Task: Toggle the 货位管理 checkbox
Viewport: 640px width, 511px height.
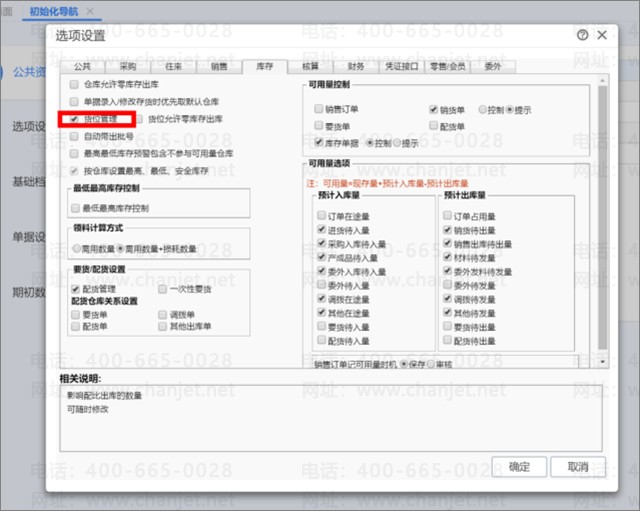Action: tap(75, 119)
